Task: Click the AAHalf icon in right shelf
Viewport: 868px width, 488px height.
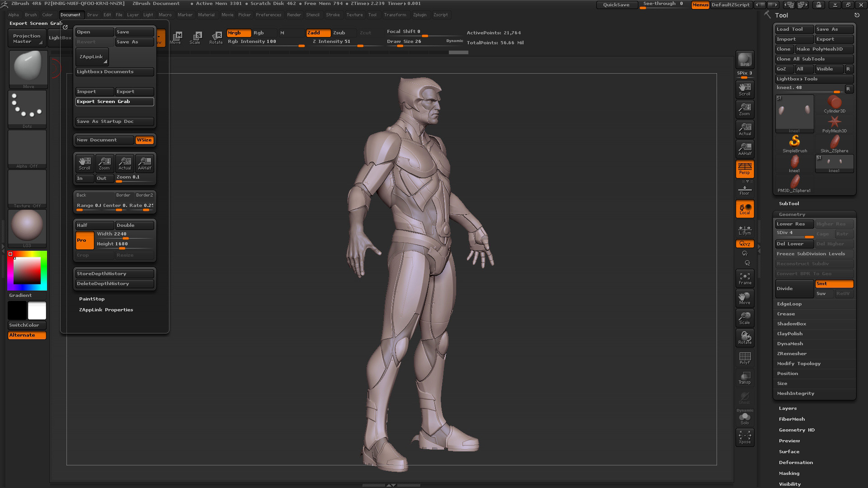Action: [745, 149]
